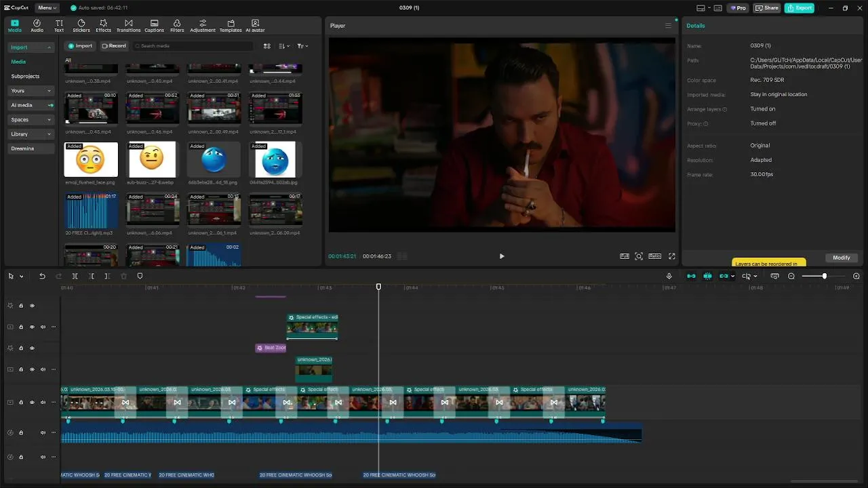868x488 pixels.
Task: Undo the last timeline action
Action: click(x=42, y=276)
